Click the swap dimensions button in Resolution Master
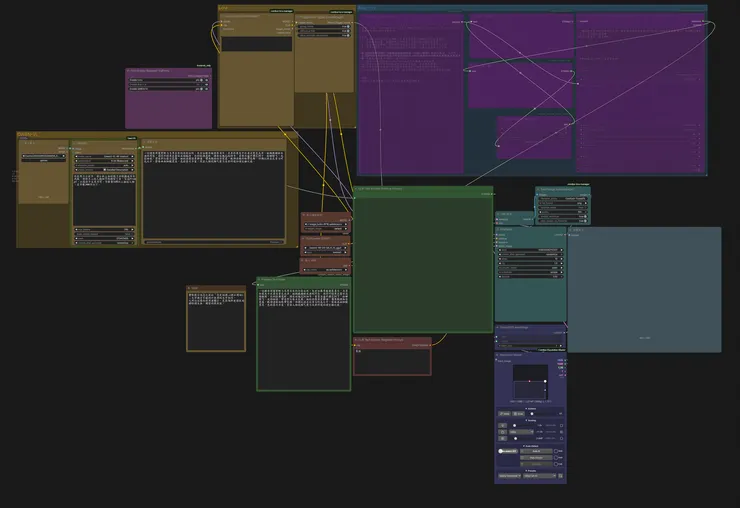Viewport: 740px width, 508px height. [x=504, y=414]
